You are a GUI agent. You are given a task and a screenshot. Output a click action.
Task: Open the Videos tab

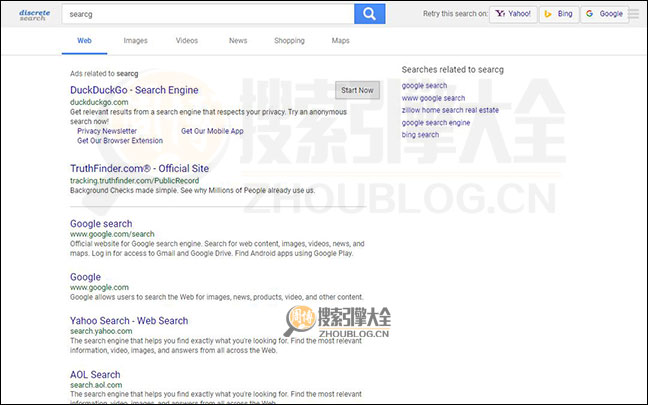(x=186, y=41)
